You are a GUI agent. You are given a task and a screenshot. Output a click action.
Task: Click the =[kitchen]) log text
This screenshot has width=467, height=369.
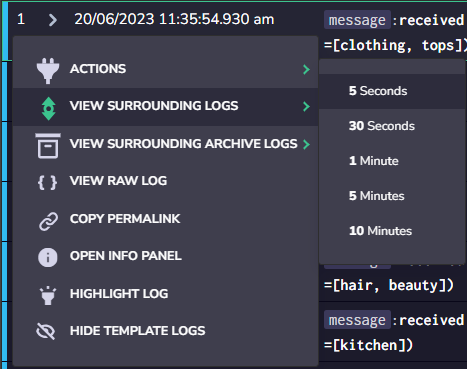pyautogui.click(x=368, y=345)
